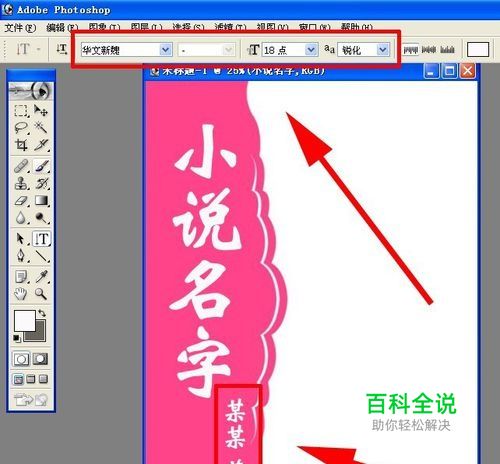Select the Eraser tool
The image size is (500, 464).
click(21, 201)
